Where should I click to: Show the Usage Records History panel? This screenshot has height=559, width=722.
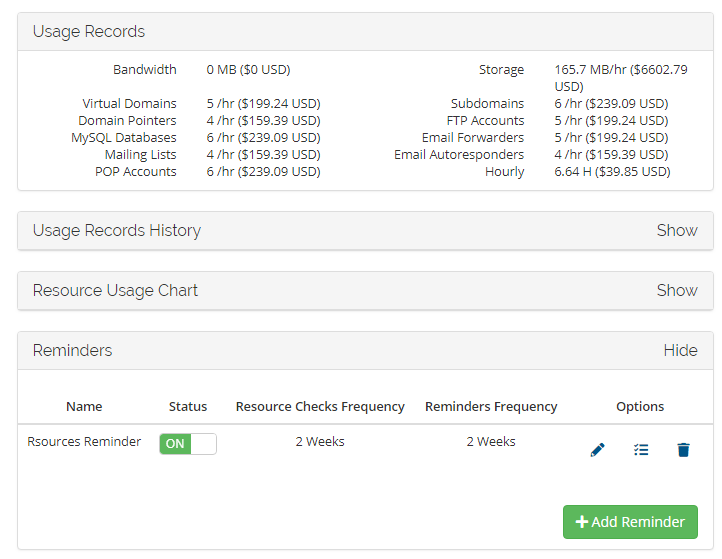(677, 230)
